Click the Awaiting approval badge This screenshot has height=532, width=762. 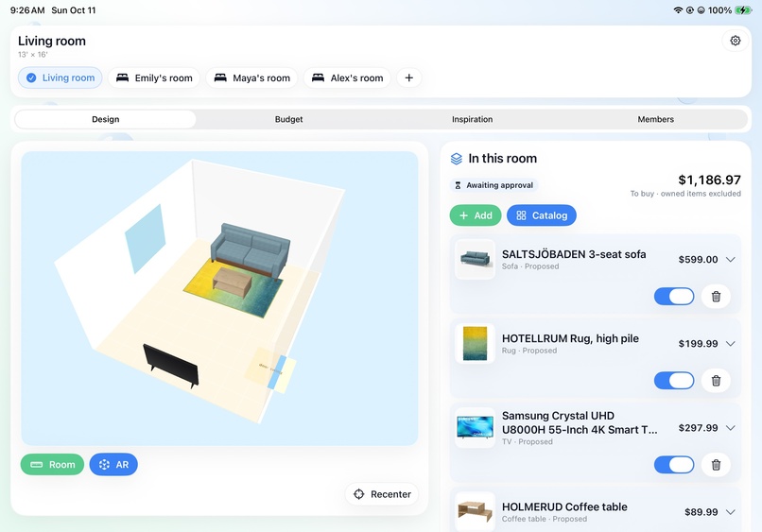click(x=494, y=185)
